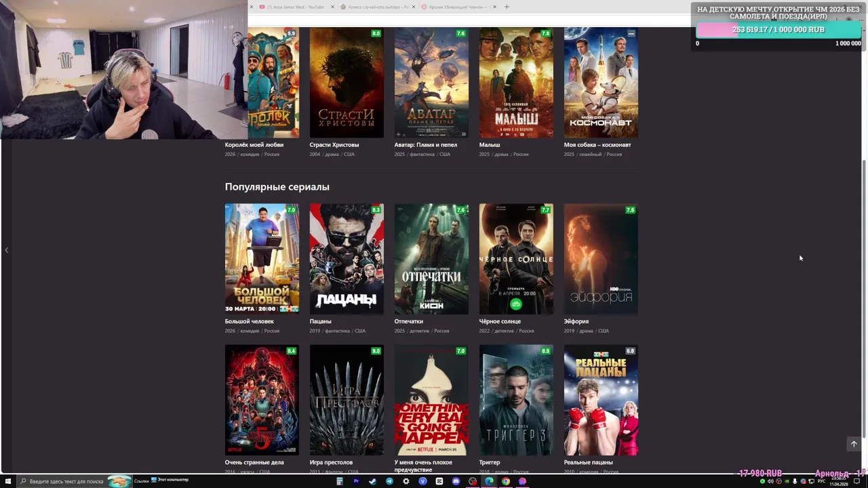Click the pink donation goal progress bar
868x488 pixels.
click(x=778, y=30)
